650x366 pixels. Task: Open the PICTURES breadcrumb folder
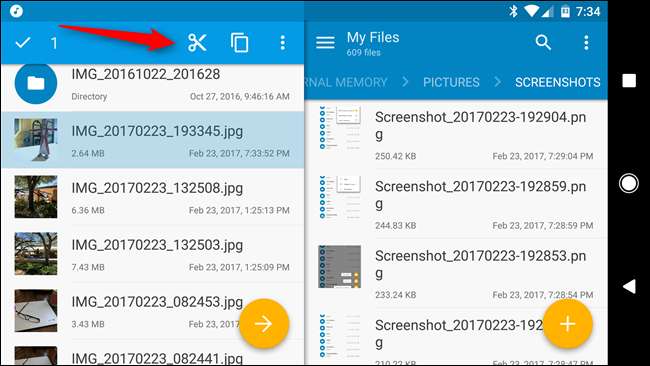(x=451, y=82)
